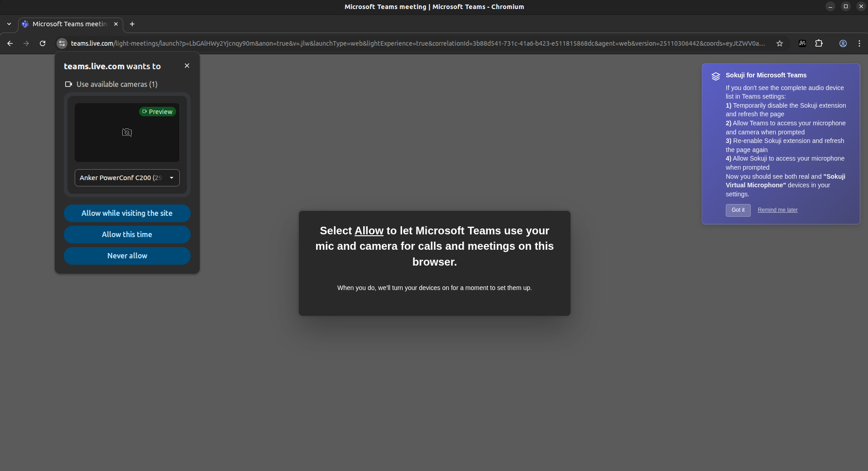The height and width of the screenshot is (471, 868).
Task: Click the green Preview badge
Action: coord(158,112)
